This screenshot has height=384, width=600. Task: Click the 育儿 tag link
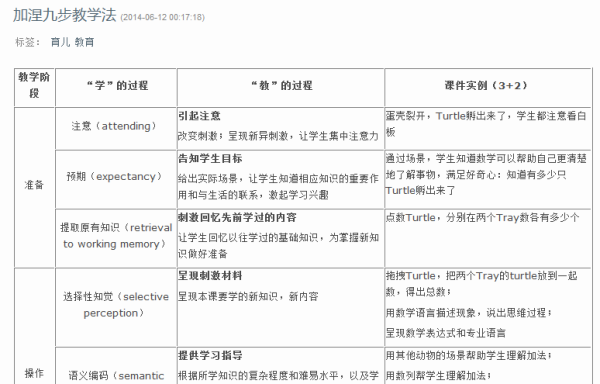point(60,42)
